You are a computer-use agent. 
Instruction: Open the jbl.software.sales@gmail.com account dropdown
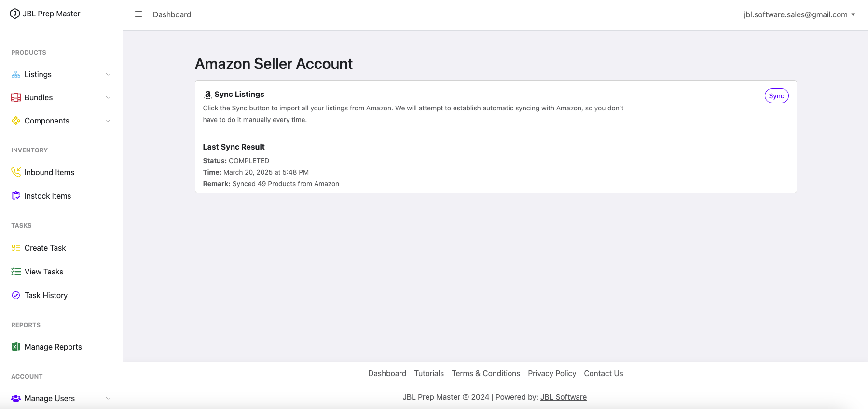[x=799, y=14]
